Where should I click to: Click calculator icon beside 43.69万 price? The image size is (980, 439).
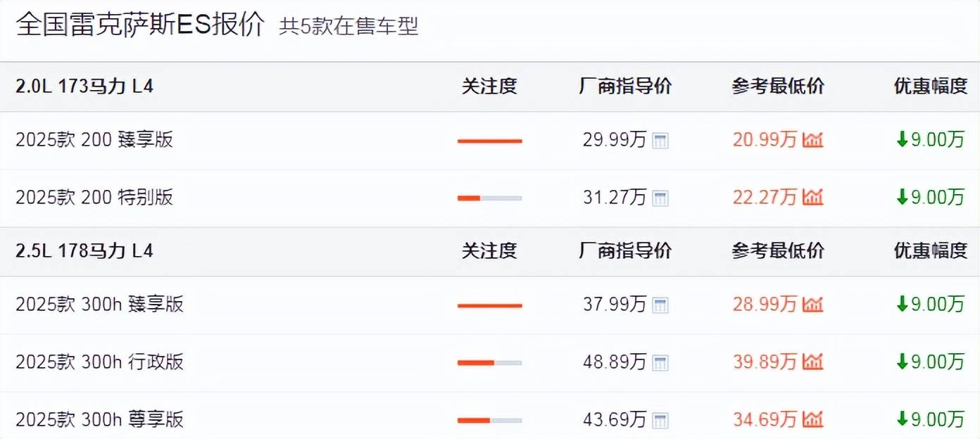click(660, 421)
